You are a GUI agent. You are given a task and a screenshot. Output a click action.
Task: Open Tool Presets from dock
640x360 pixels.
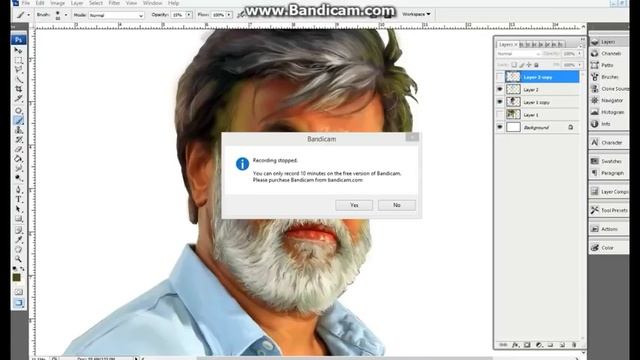[x=608, y=210]
